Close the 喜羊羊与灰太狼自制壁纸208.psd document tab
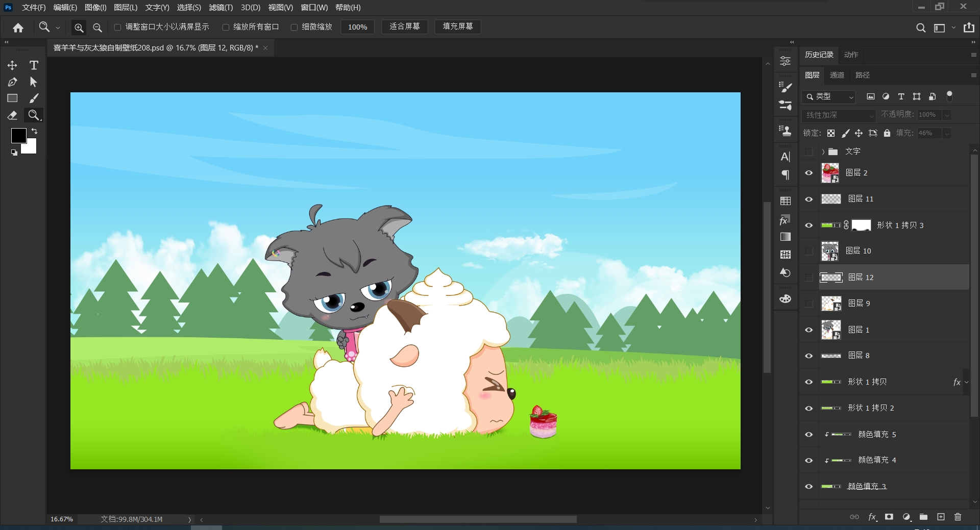Screen dimensions: 980x530 pyautogui.click(x=265, y=48)
